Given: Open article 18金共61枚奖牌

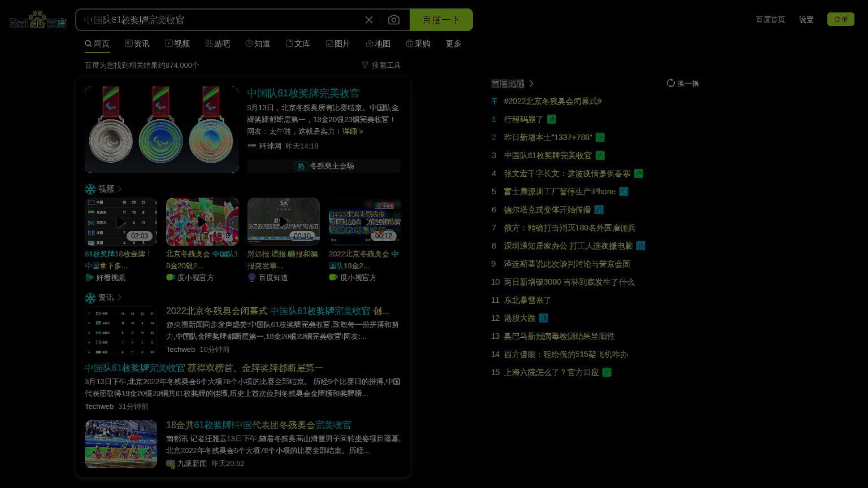Looking at the screenshot, I should point(259,425).
